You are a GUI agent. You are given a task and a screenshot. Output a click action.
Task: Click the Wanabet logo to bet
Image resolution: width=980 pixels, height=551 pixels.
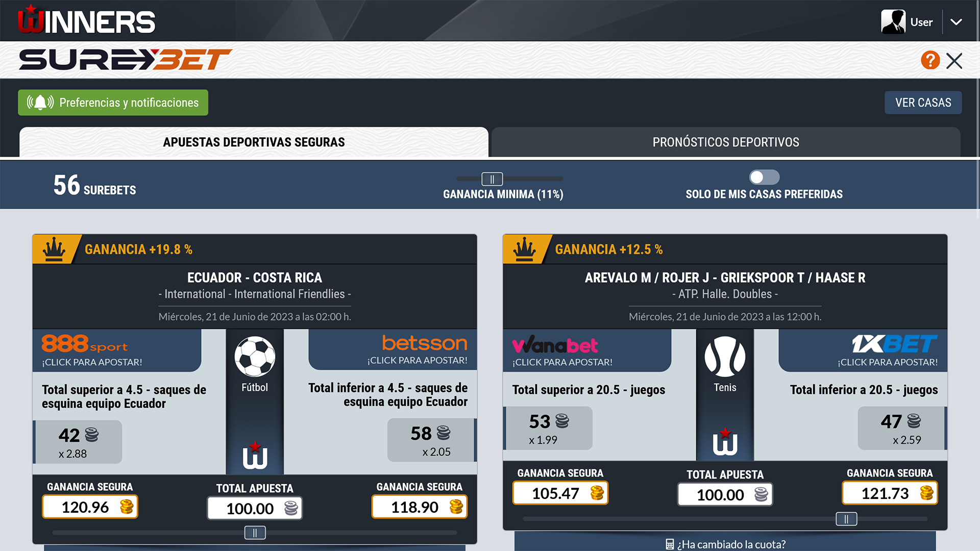click(555, 345)
